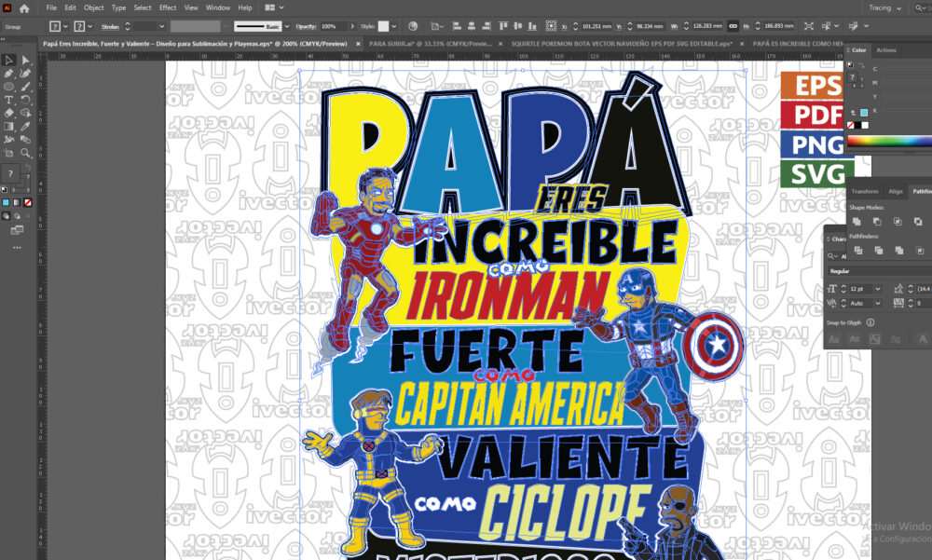This screenshot has height=560, width=932.
Task: Swap fill and stroke in Color panel
Action: tap(861, 65)
